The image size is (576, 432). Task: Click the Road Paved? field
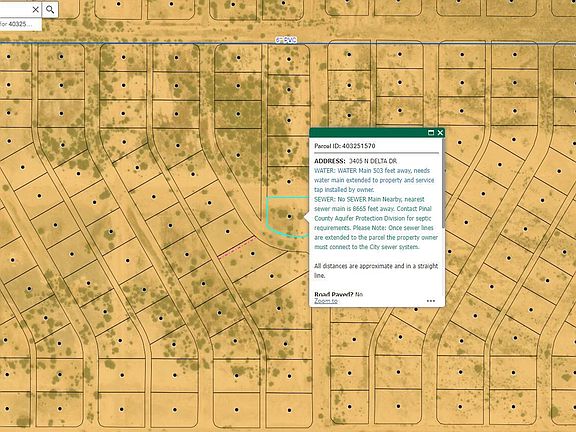click(338, 294)
